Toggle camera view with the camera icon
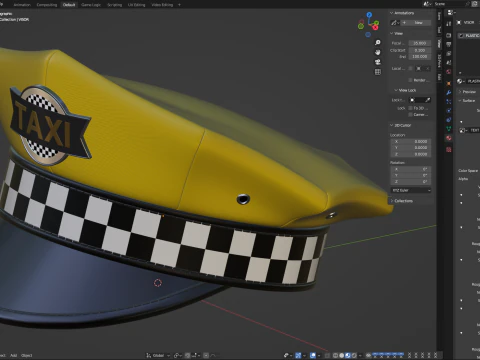The width and height of the screenshot is (480, 360). pyautogui.click(x=378, y=62)
